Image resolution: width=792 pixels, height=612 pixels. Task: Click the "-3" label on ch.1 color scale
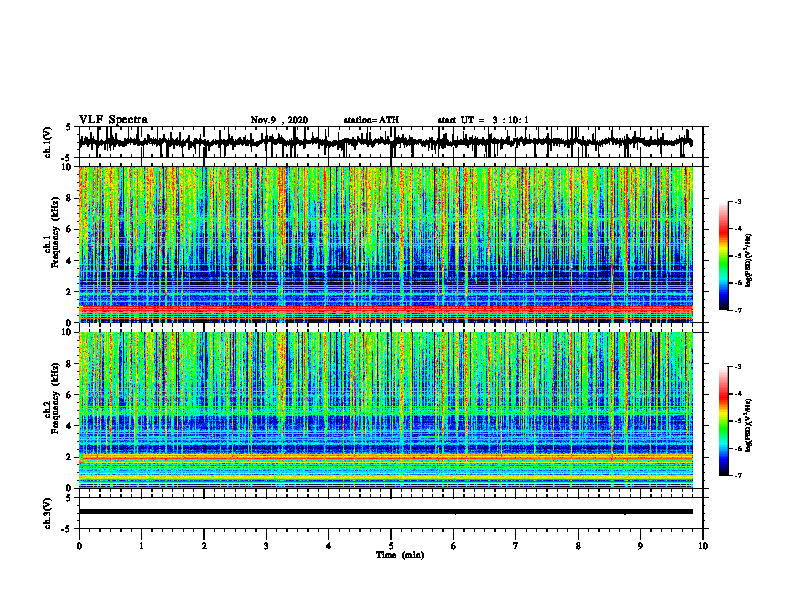(x=738, y=202)
